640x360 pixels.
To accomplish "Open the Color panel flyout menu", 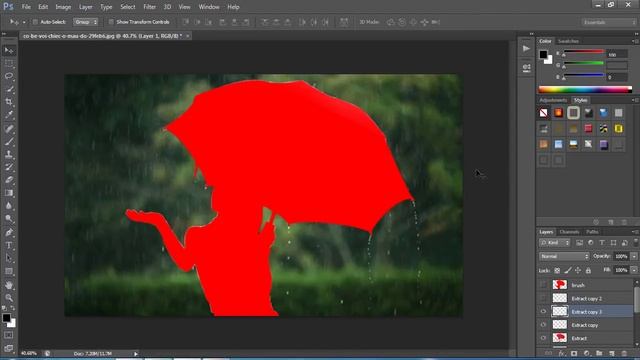I will pos(635,41).
